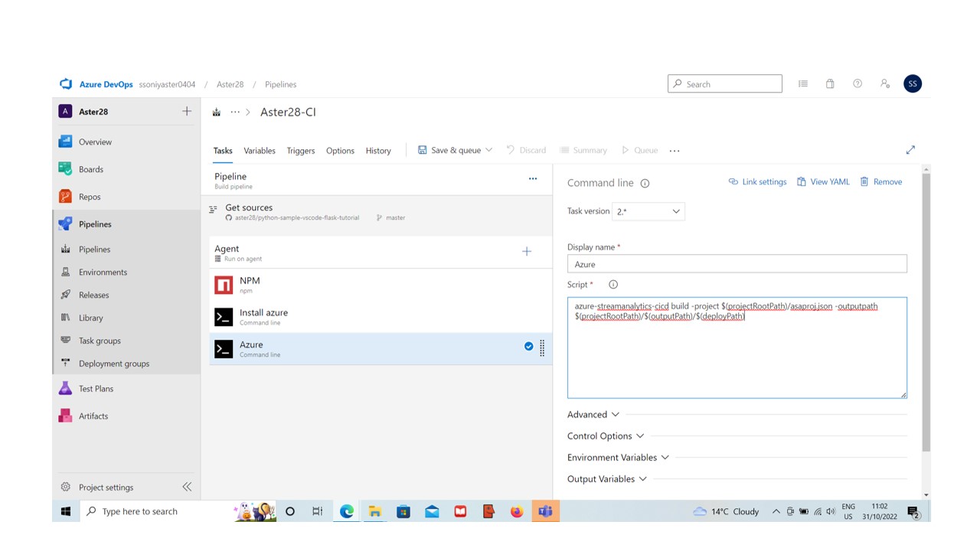Screen dimensions: 980x551
Task: Click the Discard button
Action: pyautogui.click(x=526, y=151)
